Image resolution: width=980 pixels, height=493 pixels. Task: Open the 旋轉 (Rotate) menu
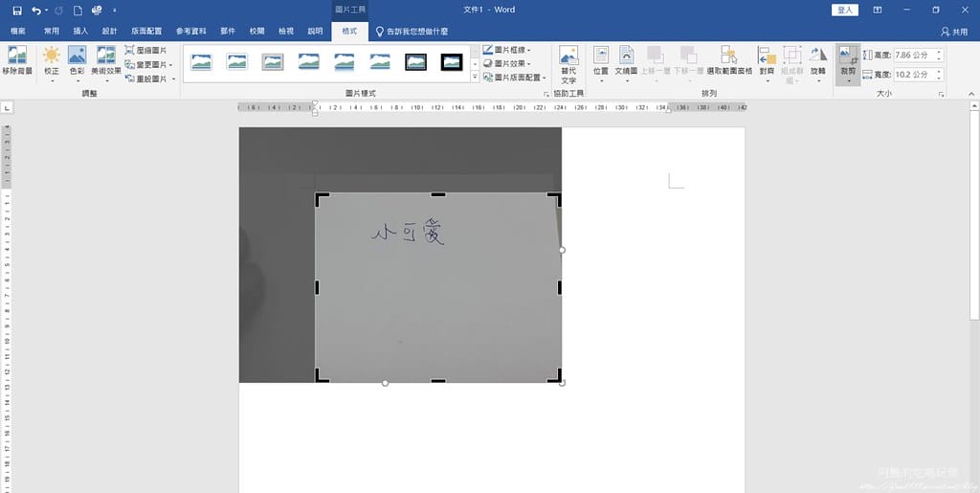click(818, 62)
